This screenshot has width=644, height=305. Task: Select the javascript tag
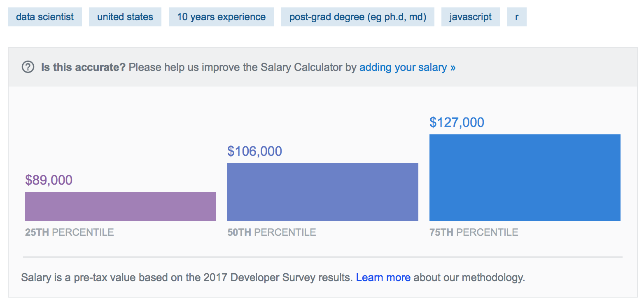471,17
